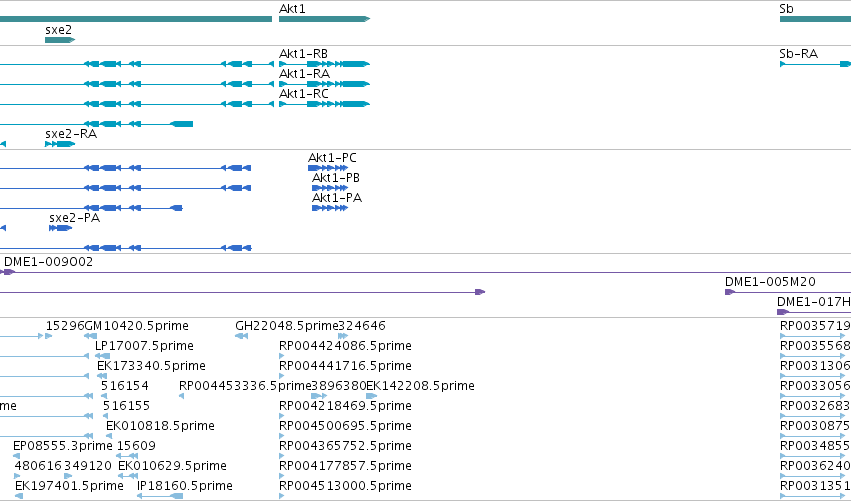Click the sxe2-RA transcript label
The image size is (851, 501).
tap(71, 134)
